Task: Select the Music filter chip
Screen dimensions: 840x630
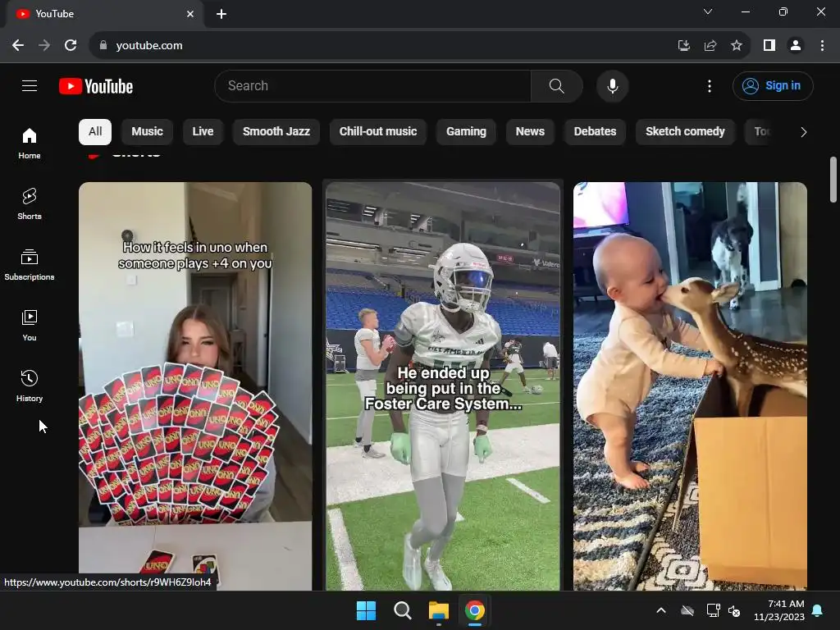Action: pyautogui.click(x=148, y=132)
